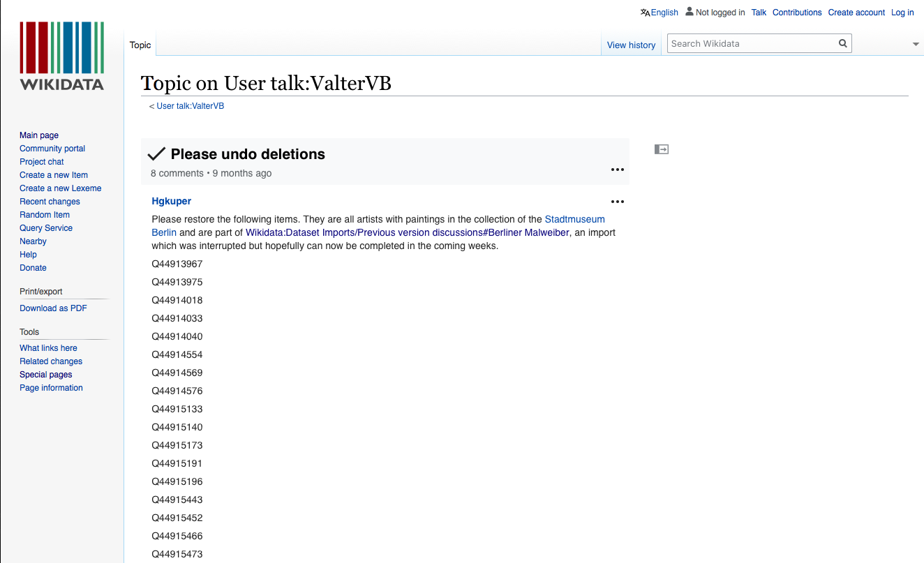The image size is (924, 563).
Task: Toggle the side rail collapse icon
Action: 662,149
